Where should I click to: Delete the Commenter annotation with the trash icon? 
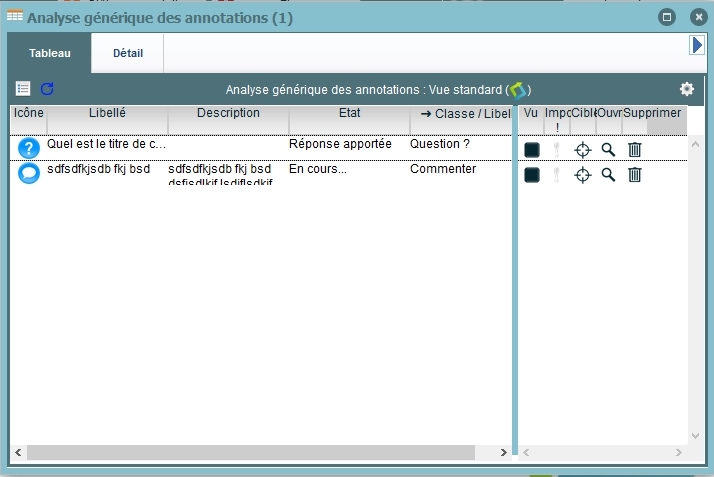(x=634, y=175)
